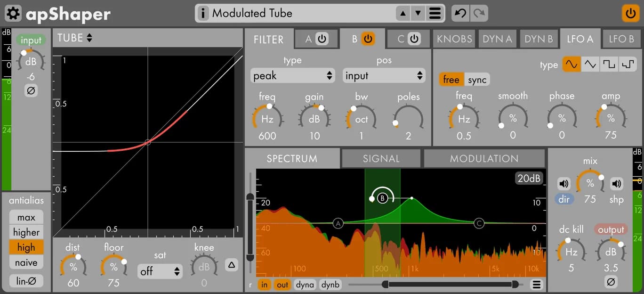The width and height of the screenshot is (644, 294).
Task: Select the max antialias option
Action: pyautogui.click(x=26, y=217)
